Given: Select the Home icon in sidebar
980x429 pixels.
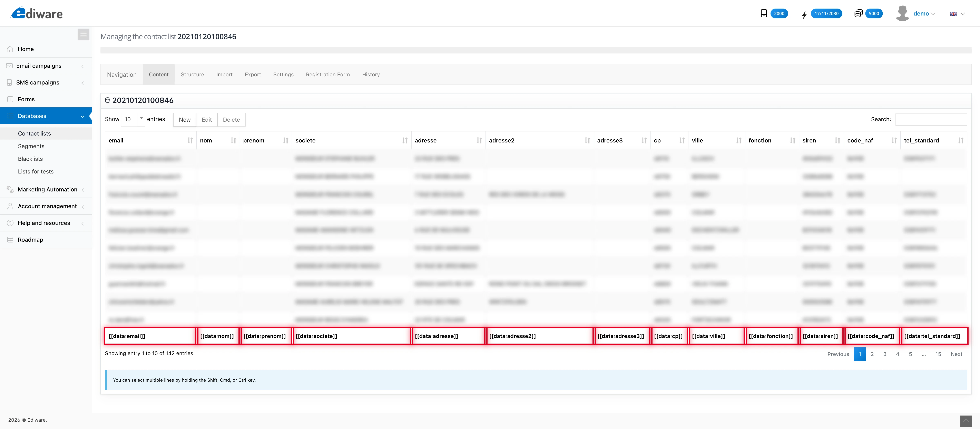Looking at the screenshot, I should [10, 49].
